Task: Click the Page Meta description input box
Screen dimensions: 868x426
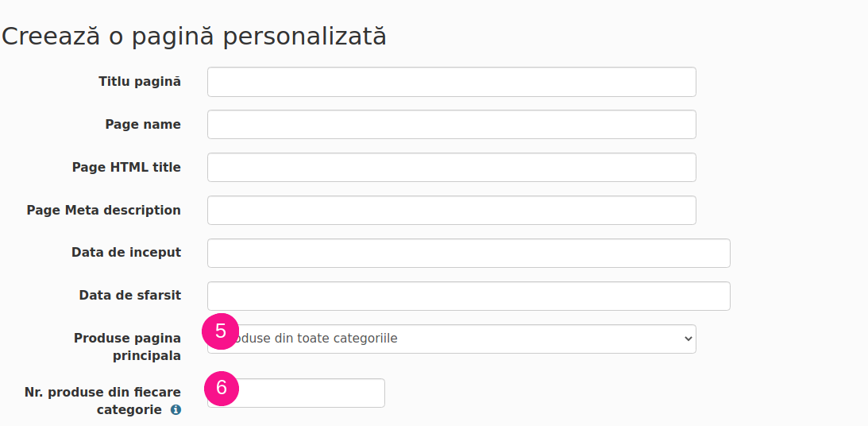Action: [x=452, y=211]
